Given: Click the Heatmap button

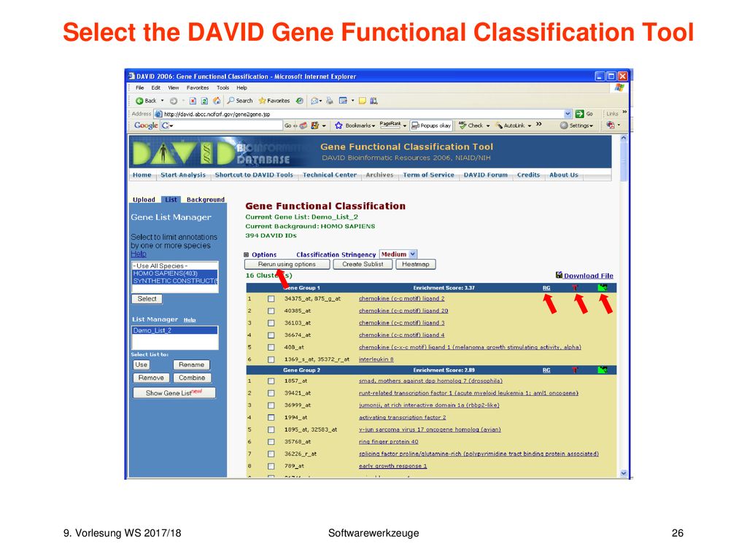Looking at the screenshot, I should 415,264.
